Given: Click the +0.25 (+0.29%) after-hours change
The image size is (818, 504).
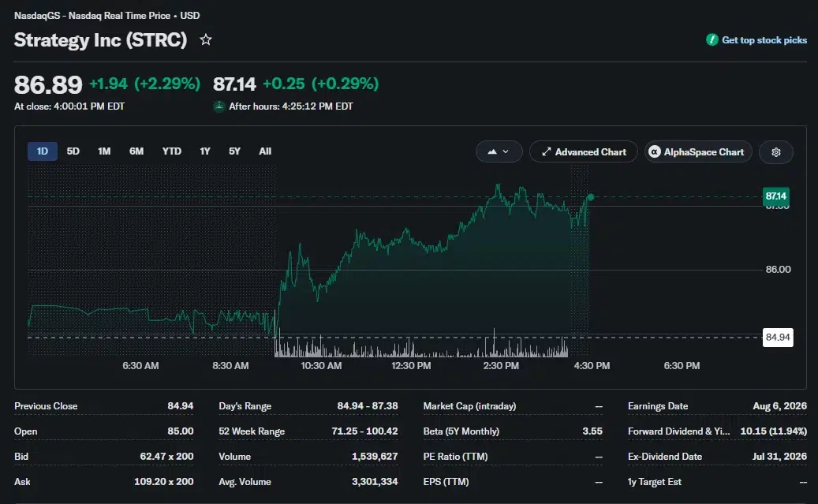Looking at the screenshot, I should (x=320, y=84).
